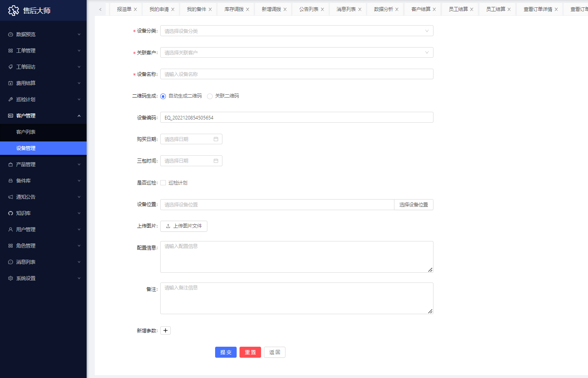Click the 设备名称 input field
Viewport: 588px width, 378px height.
pos(296,74)
